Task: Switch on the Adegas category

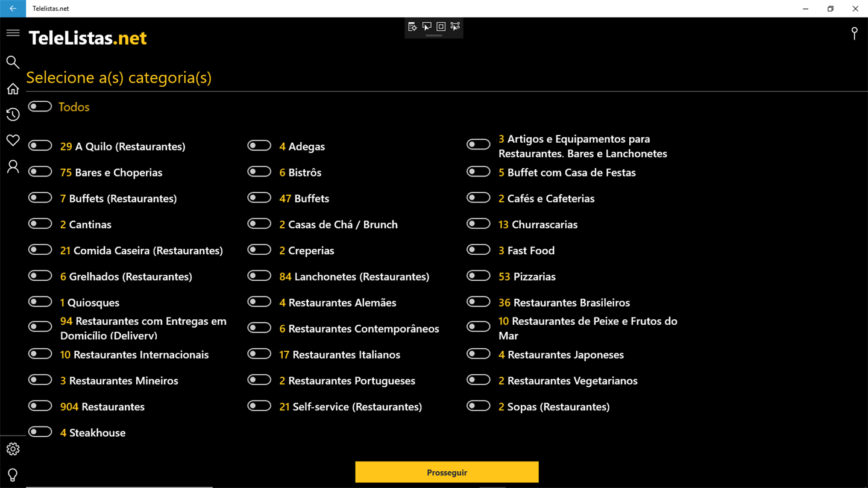Action: [259, 146]
